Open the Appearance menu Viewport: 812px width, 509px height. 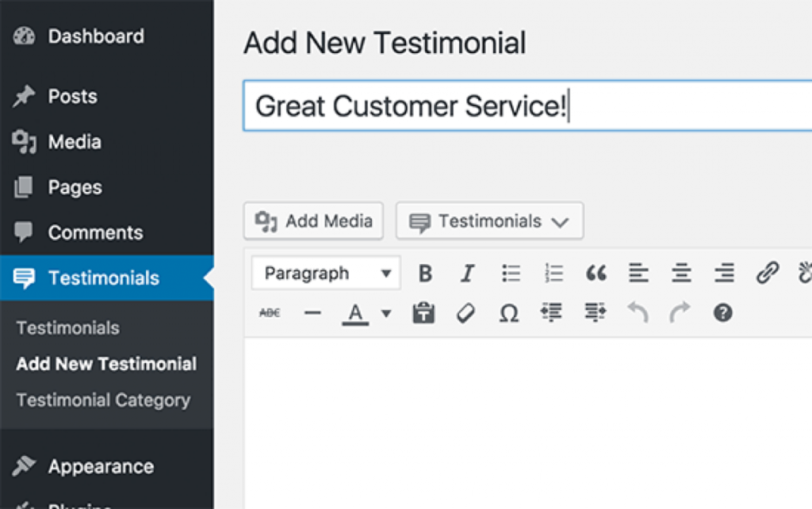coord(107,466)
